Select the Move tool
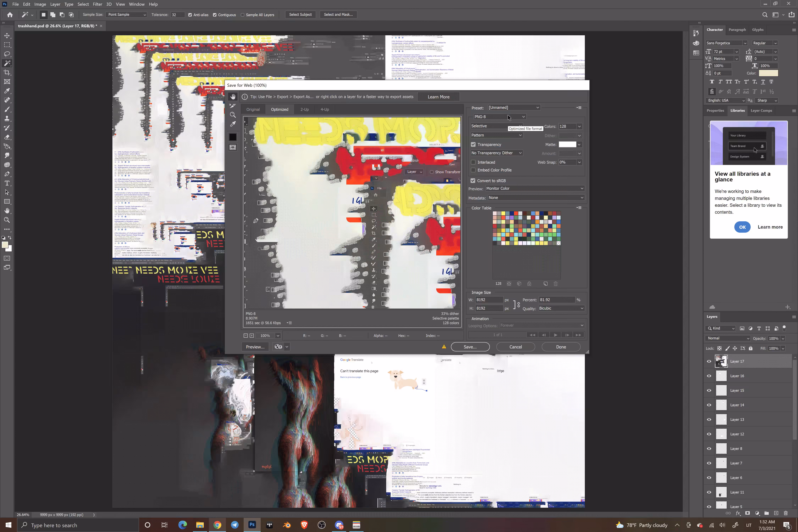Screen dimensions: 798x532 7,36
